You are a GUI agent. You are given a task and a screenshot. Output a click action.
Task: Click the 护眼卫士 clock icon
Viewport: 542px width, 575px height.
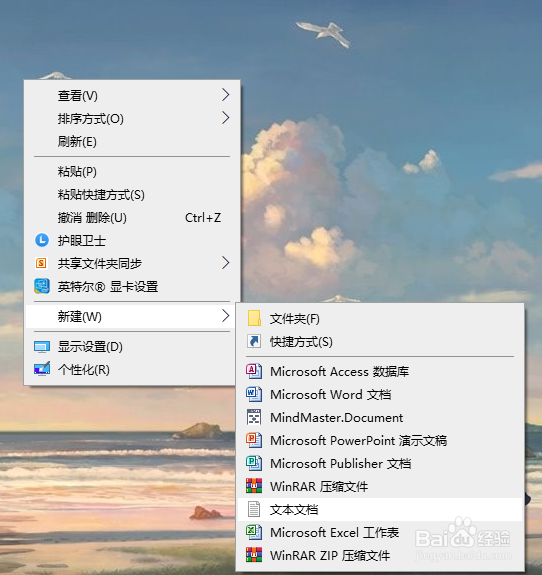(42, 240)
